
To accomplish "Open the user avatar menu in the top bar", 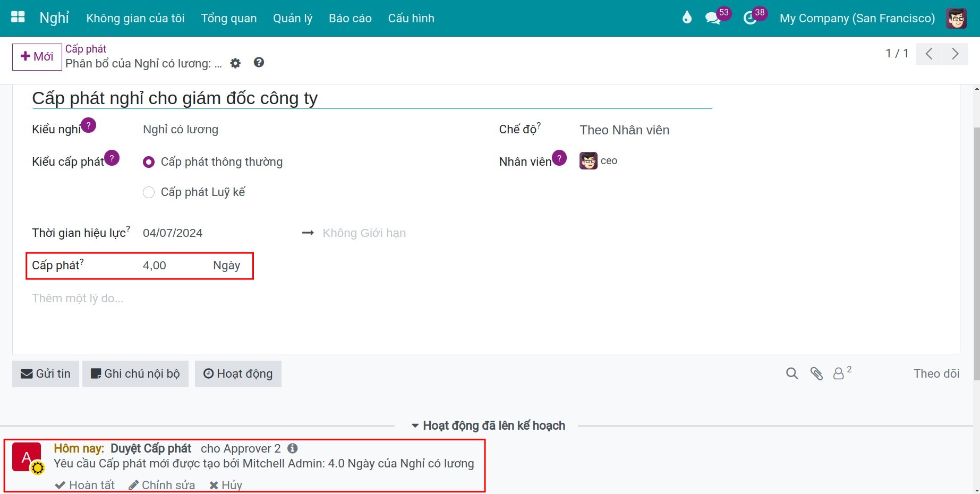I will 956,18.
